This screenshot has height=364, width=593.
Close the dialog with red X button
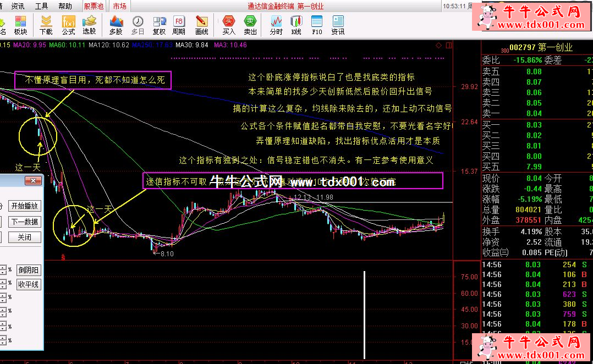pos(33,181)
